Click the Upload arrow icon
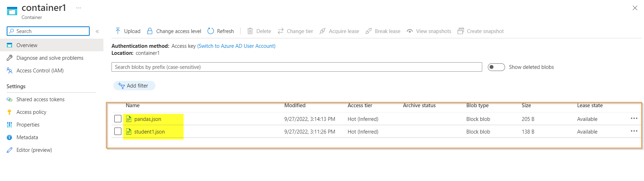Viewport: 644px width, 181px height. 118,31
